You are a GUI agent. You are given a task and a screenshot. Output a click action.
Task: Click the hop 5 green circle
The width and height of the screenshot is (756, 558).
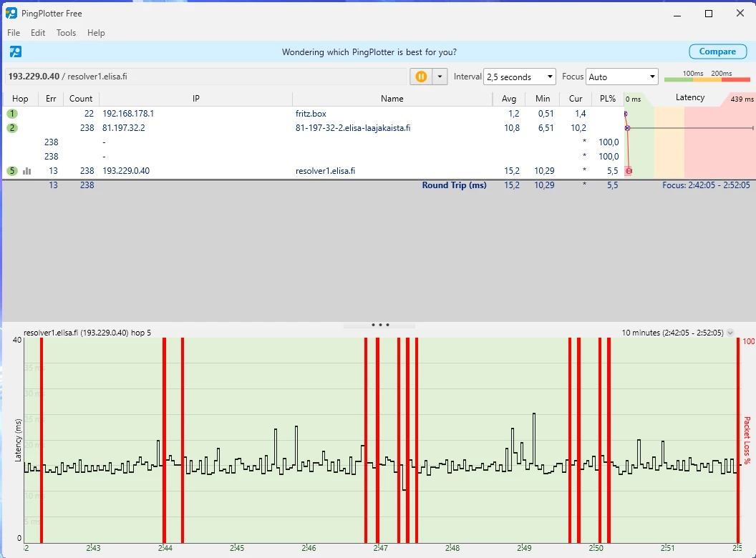12,170
